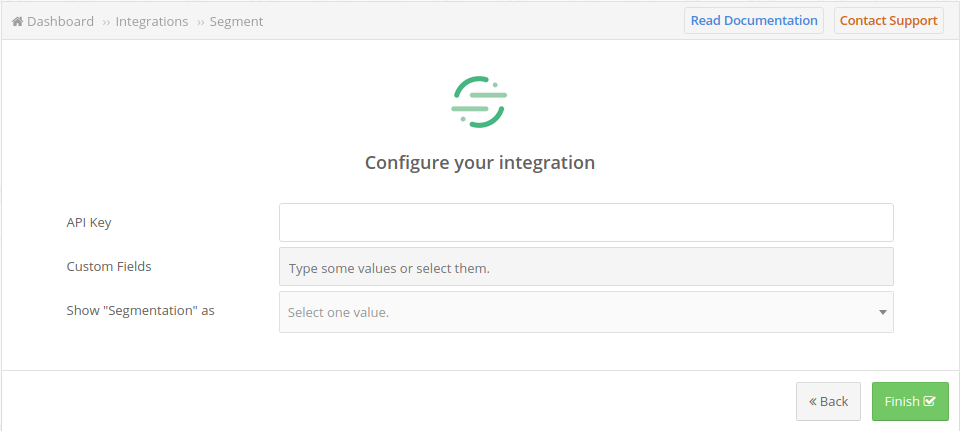
Task: Open the Read Documentation button
Action: tap(753, 21)
